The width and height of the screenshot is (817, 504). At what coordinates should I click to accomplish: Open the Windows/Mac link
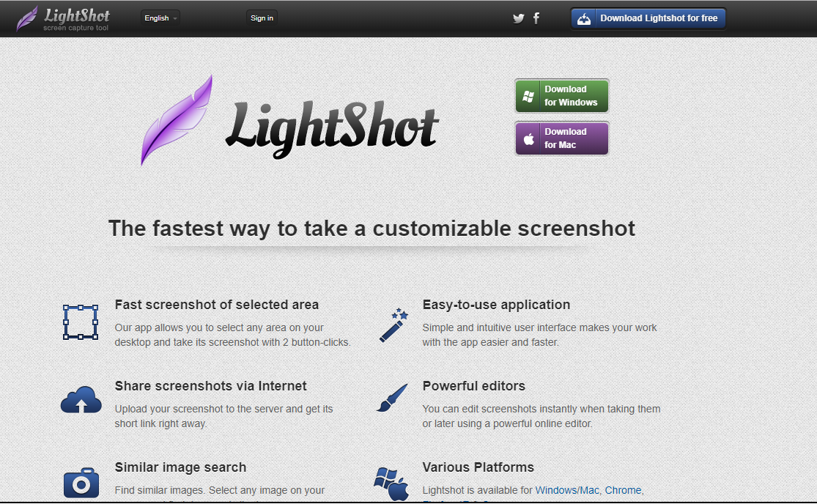tap(567, 491)
